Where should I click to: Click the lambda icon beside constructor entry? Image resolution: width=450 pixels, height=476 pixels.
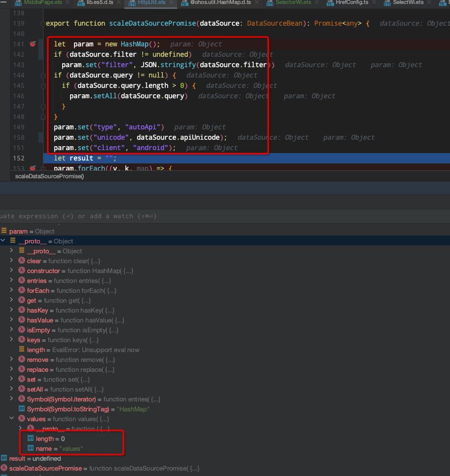(22, 270)
